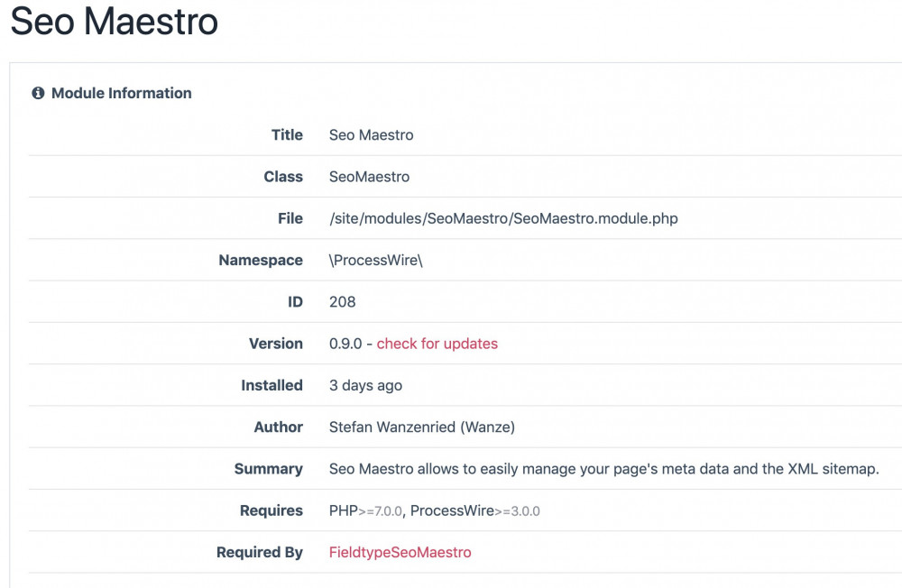This screenshot has height=588, width=902.
Task: Click the info icon beside Module Information
Action: pos(38,93)
